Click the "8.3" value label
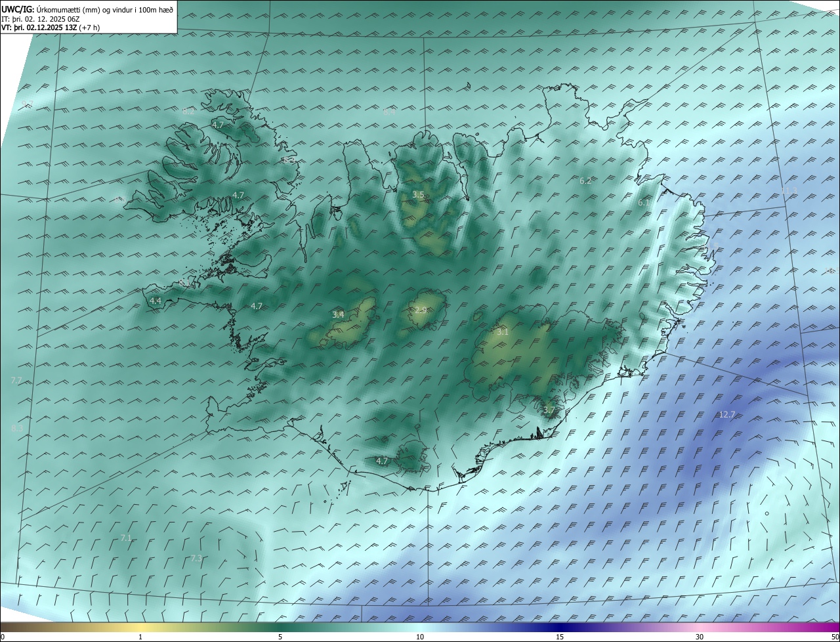 [17, 428]
